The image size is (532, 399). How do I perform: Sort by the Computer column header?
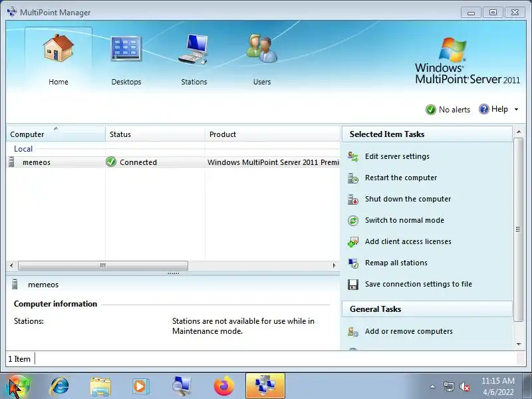(x=56, y=134)
